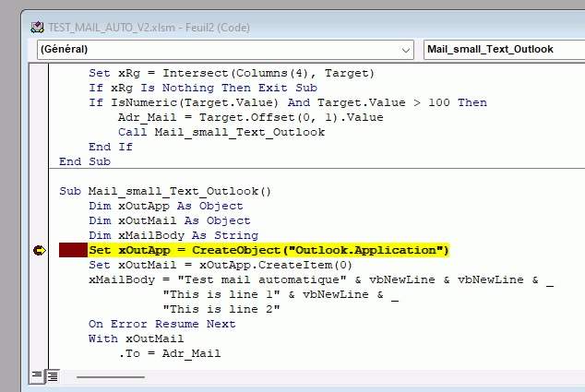
Task: Click the arrow of the (Général) combo box
Action: click(408, 49)
